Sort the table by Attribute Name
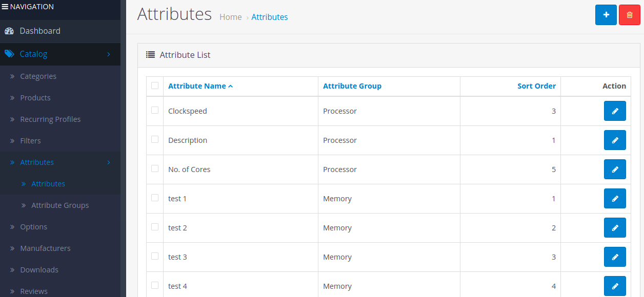The height and width of the screenshot is (297, 644). (x=197, y=86)
